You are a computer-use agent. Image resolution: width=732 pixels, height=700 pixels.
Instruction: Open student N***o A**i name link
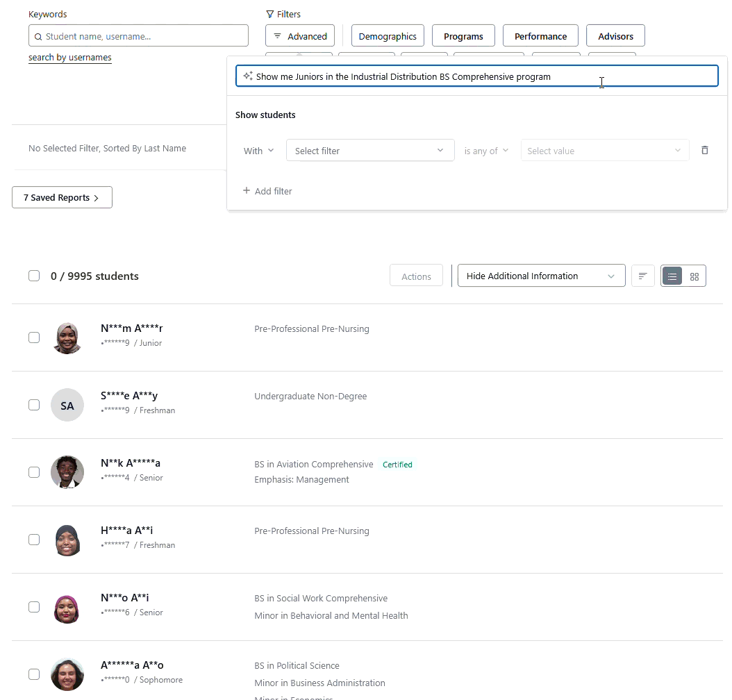pyautogui.click(x=124, y=597)
